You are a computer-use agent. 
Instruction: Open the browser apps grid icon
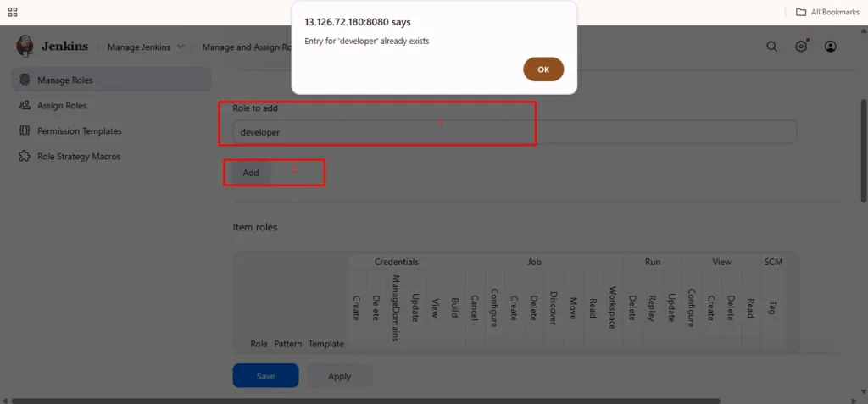coord(13,12)
